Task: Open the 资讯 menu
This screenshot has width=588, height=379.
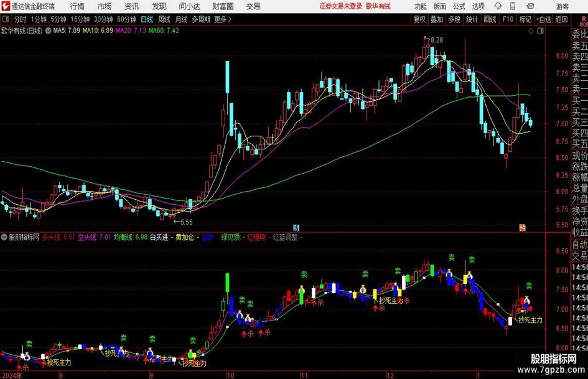Action: point(132,6)
